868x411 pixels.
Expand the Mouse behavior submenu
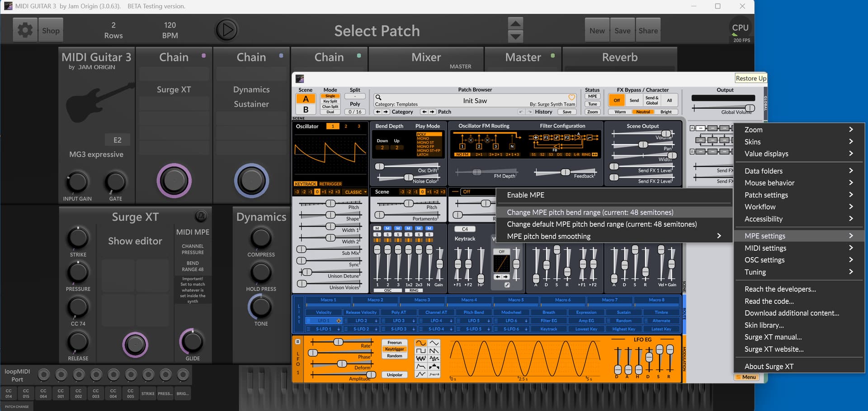click(x=799, y=183)
